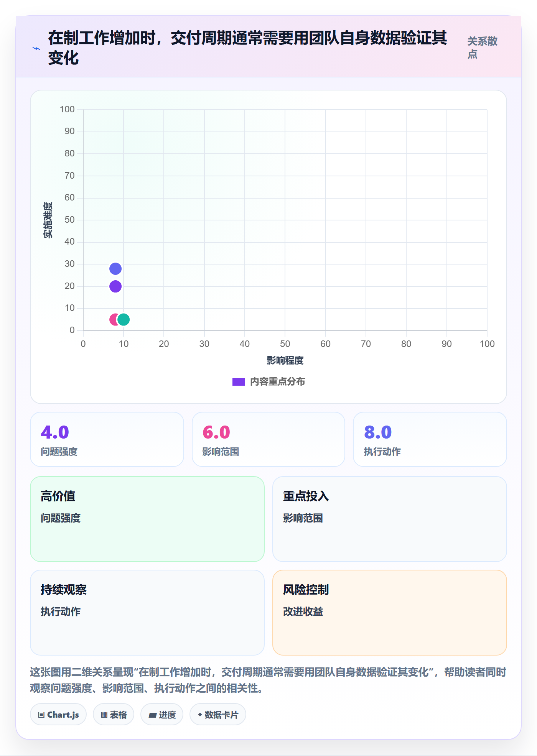Image resolution: width=537 pixels, height=756 pixels.
Task: Click the description paragraph starting 这张图用二维关系
Action: point(268,680)
